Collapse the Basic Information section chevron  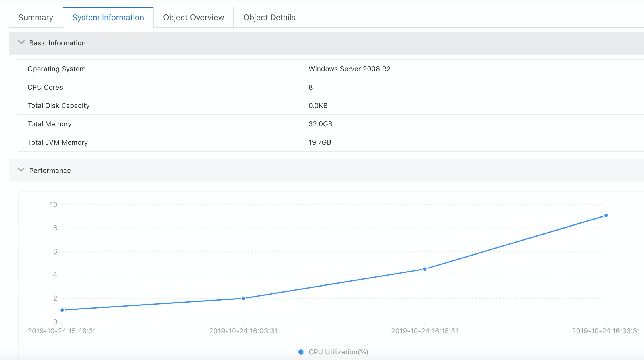[x=21, y=42]
